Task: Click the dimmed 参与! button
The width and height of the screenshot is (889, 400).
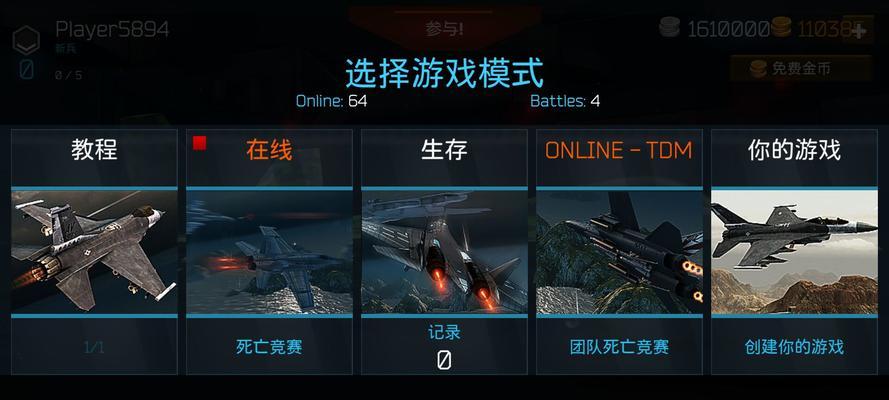Action: [x=444, y=28]
